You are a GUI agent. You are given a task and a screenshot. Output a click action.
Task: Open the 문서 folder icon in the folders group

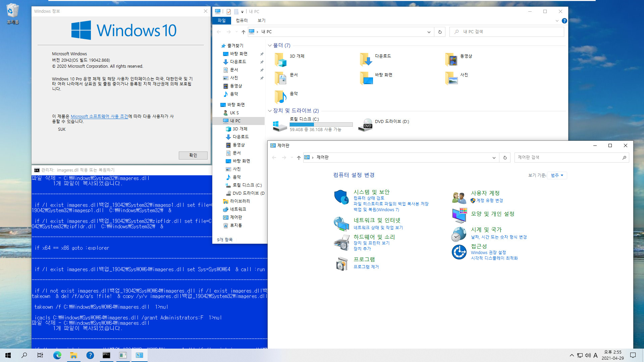pyautogui.click(x=280, y=78)
